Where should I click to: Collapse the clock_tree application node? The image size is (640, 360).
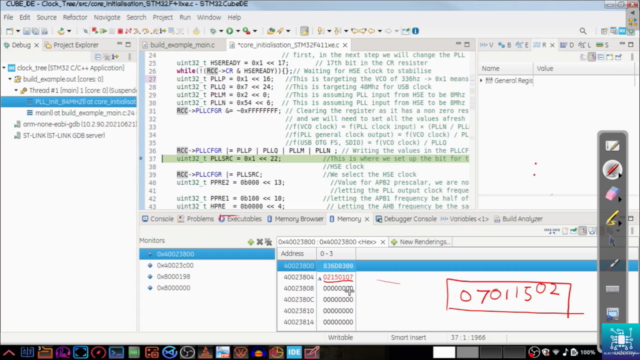pos(4,68)
